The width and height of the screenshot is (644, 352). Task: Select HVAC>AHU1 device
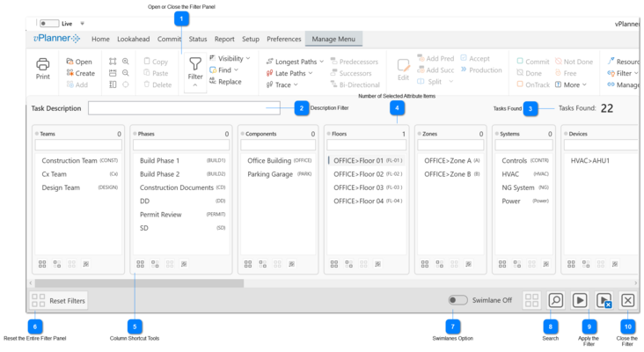click(589, 160)
